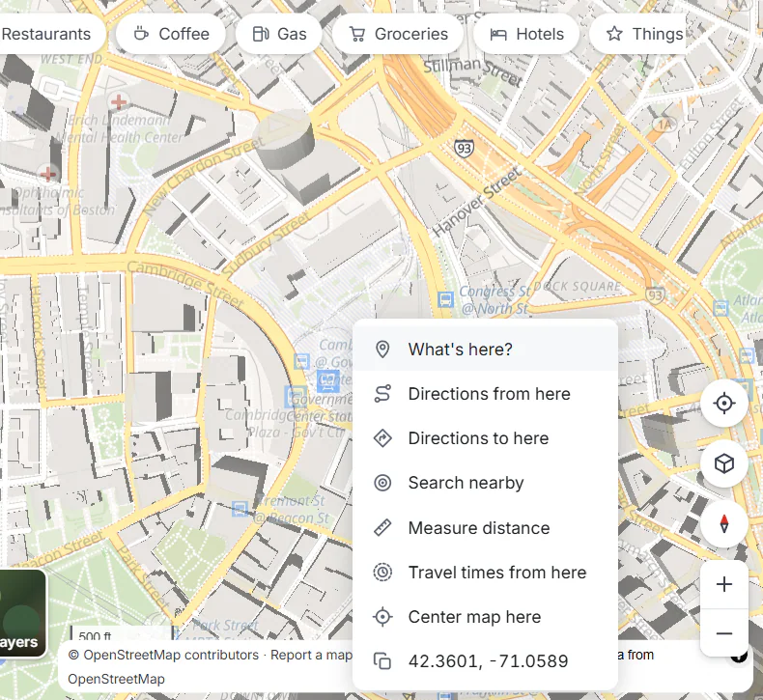This screenshot has width=763, height=700.
Task: Click the clock icon beside Travel times
Action: click(x=382, y=573)
